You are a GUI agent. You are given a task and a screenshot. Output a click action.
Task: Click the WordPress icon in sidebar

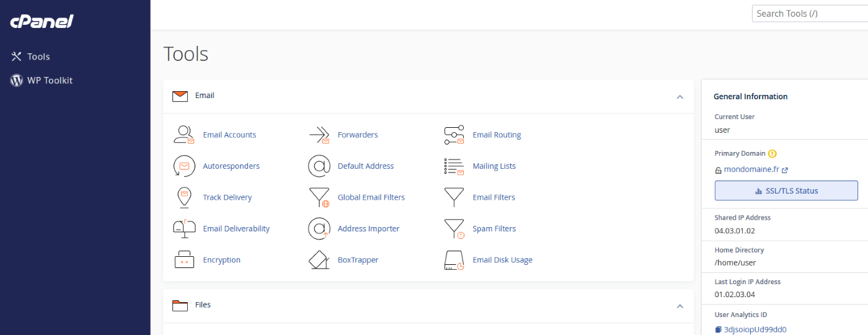point(16,80)
